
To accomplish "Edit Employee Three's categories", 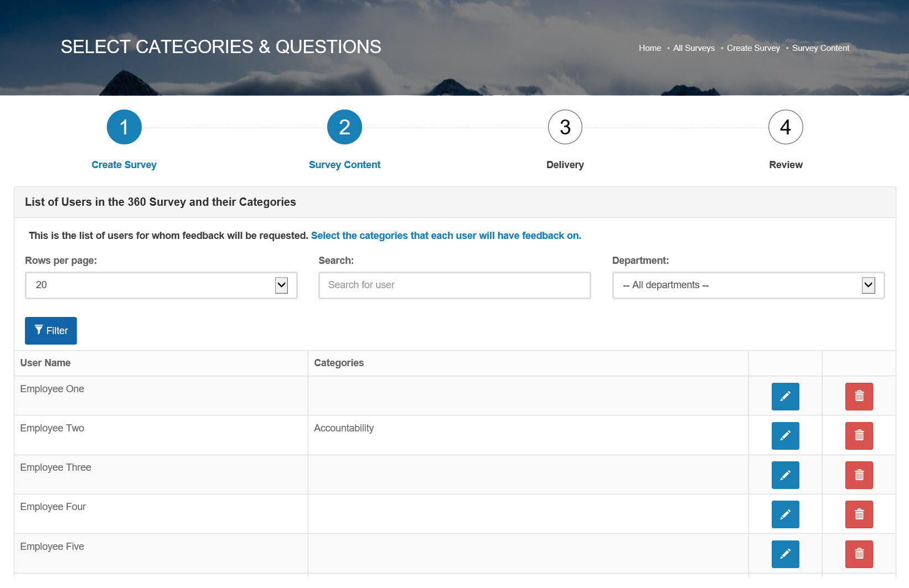I will [x=785, y=475].
